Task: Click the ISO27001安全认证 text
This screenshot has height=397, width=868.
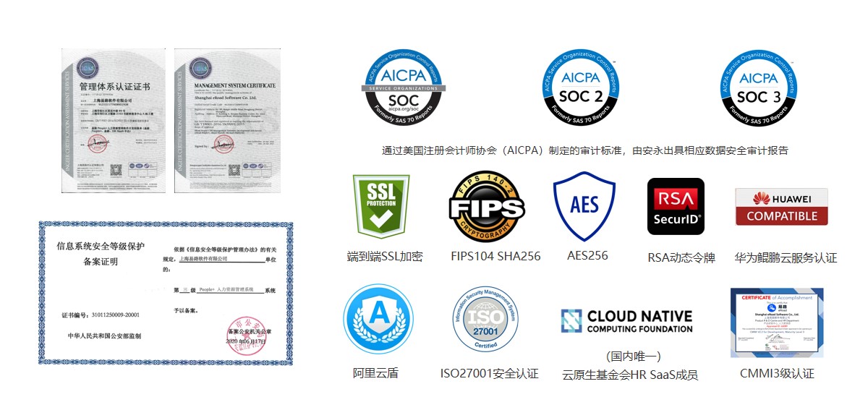Action: pyautogui.click(x=489, y=374)
